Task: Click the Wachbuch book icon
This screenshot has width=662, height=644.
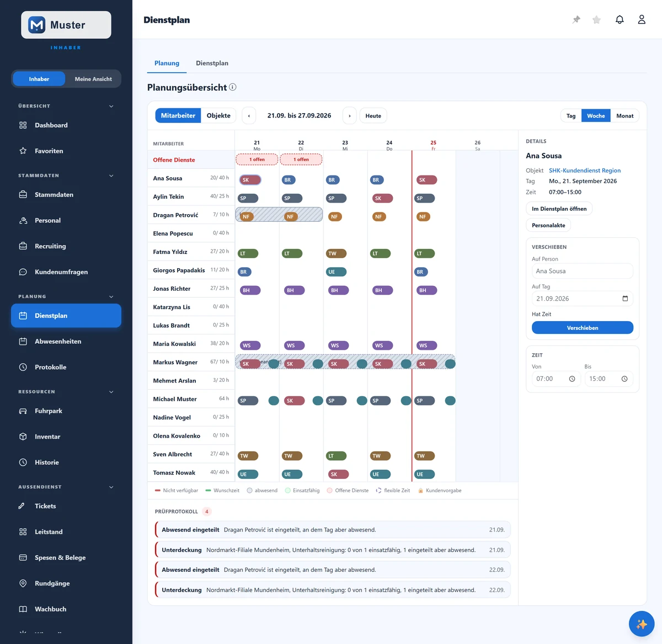Action: pyautogui.click(x=23, y=609)
